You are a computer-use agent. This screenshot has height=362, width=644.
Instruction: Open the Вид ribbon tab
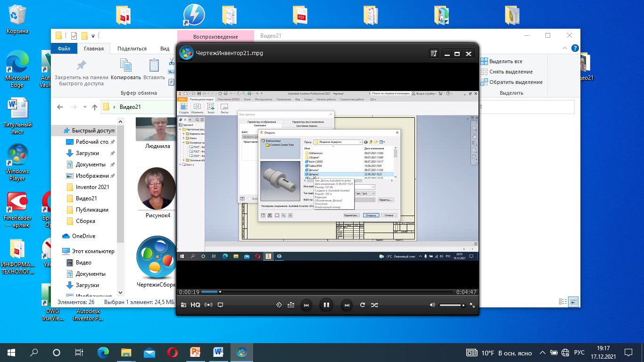(165, 49)
